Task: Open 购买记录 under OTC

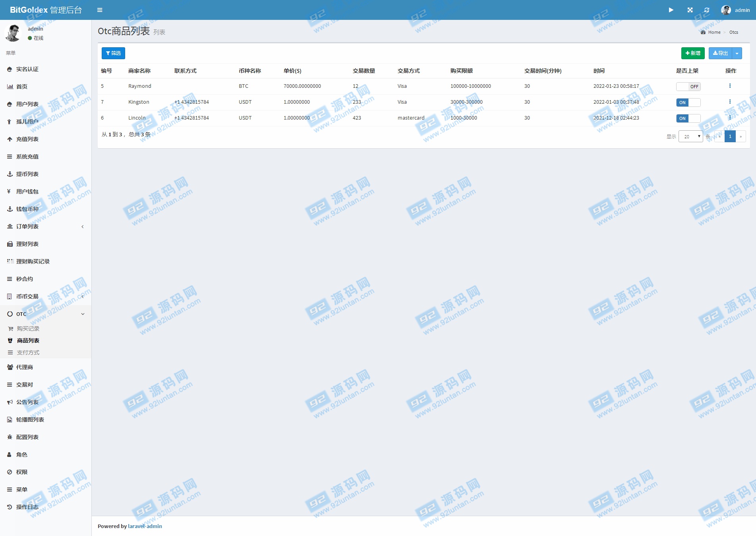Action: (x=28, y=329)
